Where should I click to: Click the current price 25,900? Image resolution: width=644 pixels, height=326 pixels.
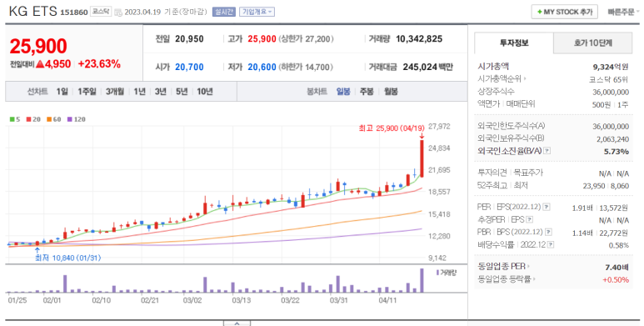click(38, 46)
